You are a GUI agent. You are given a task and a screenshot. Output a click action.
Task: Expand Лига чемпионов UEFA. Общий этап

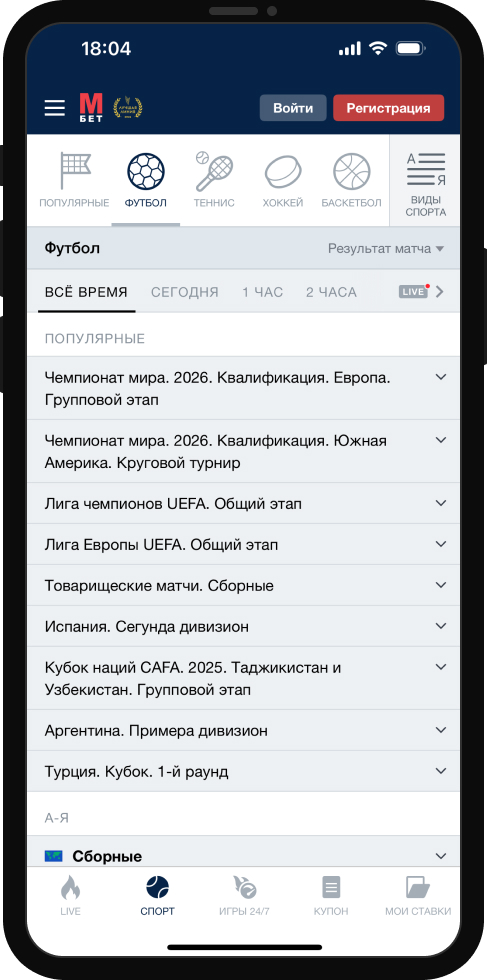(x=243, y=504)
